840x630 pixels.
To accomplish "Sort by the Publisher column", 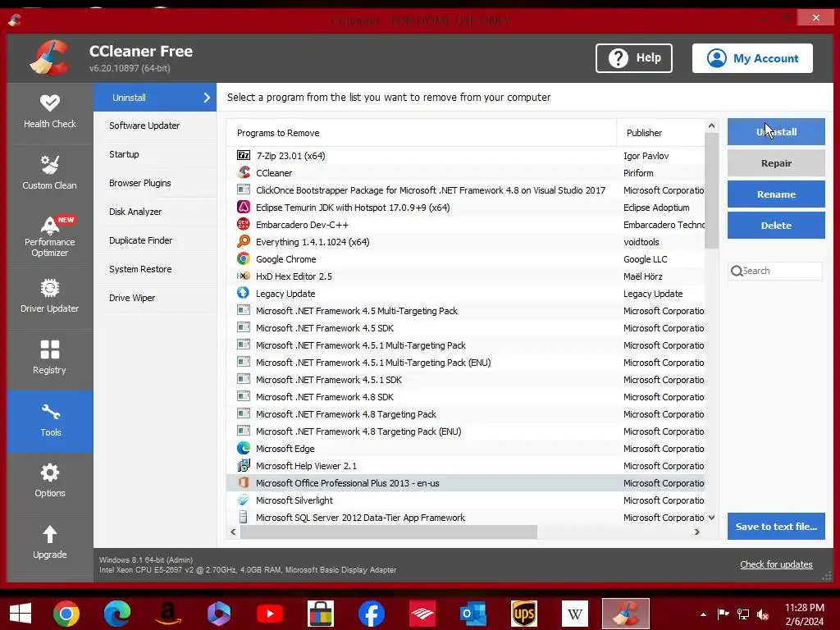I will pyautogui.click(x=660, y=132).
